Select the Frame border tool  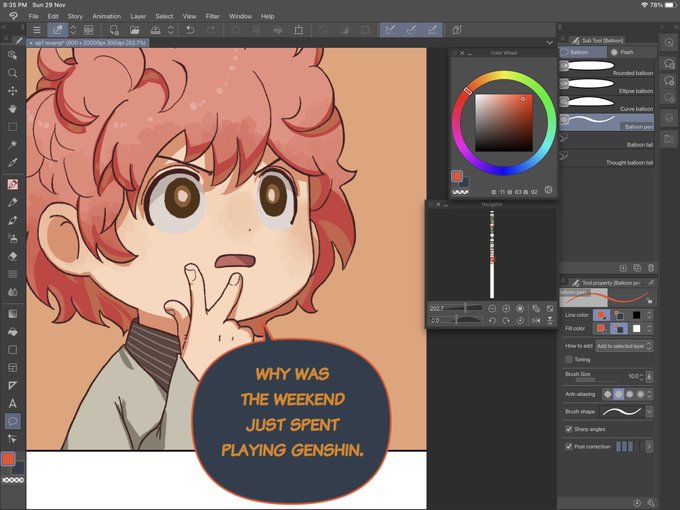pyautogui.click(x=13, y=368)
